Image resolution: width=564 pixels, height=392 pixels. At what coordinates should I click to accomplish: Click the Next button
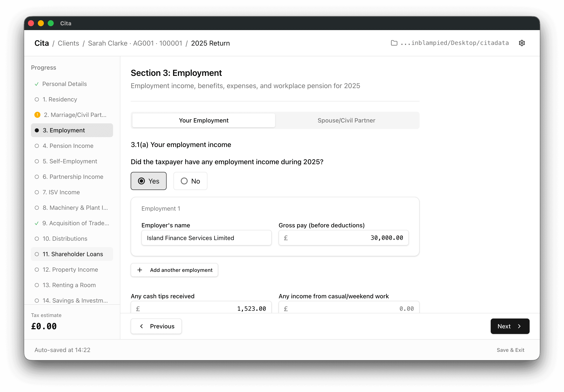(x=510, y=326)
